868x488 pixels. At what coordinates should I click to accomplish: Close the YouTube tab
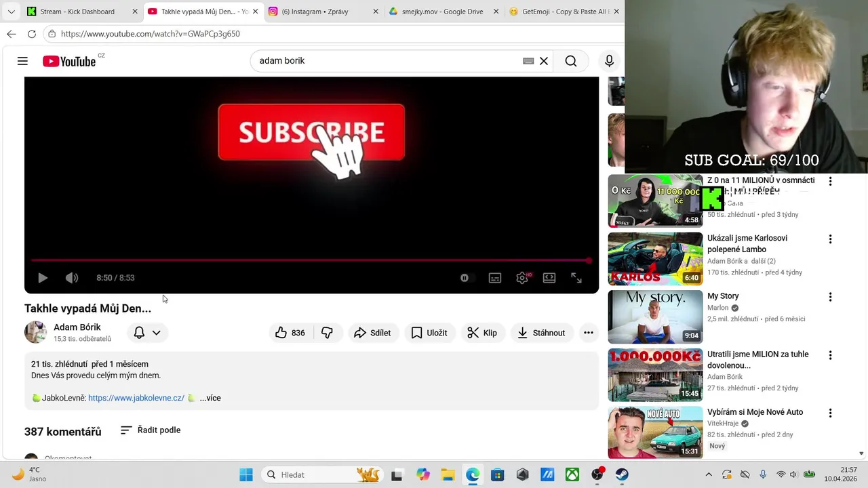pyautogui.click(x=255, y=12)
